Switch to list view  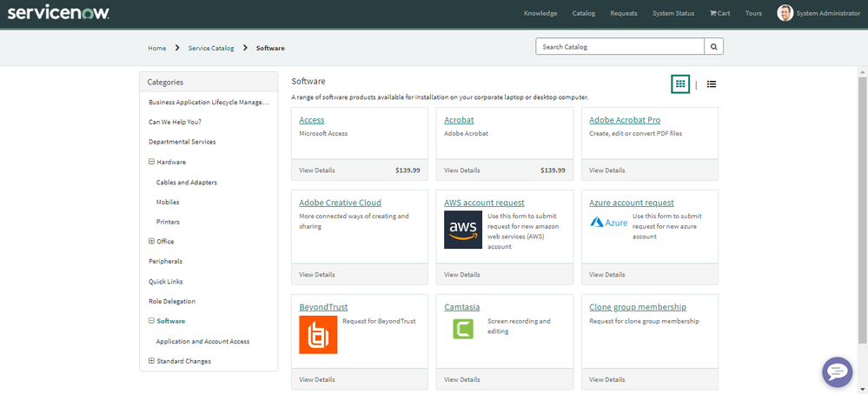[x=712, y=84]
